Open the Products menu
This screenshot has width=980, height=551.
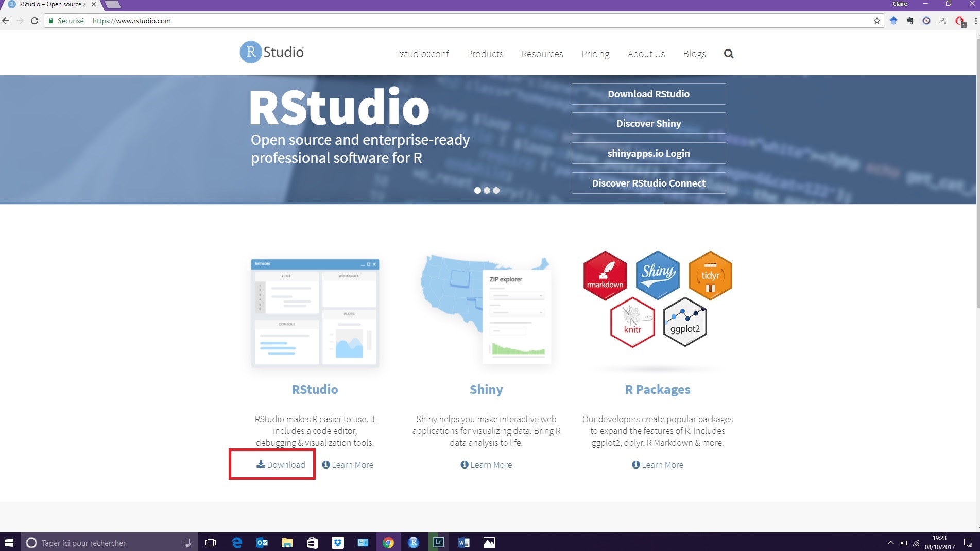click(485, 54)
